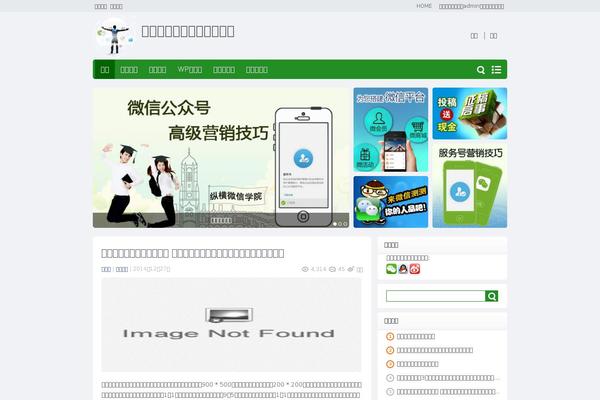Screen dimensions: 600x400
Task: Open the sidebar list item numbered 5
Action: (448, 392)
